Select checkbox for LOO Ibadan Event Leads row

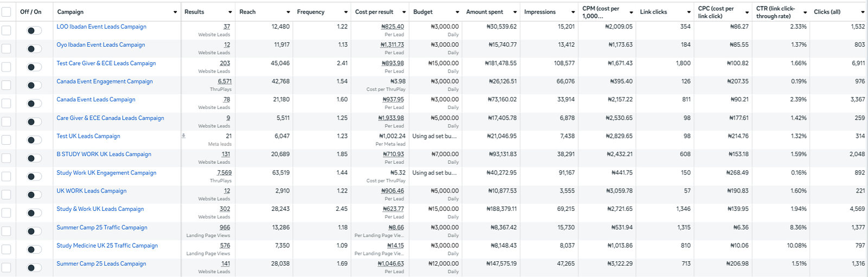[6, 30]
